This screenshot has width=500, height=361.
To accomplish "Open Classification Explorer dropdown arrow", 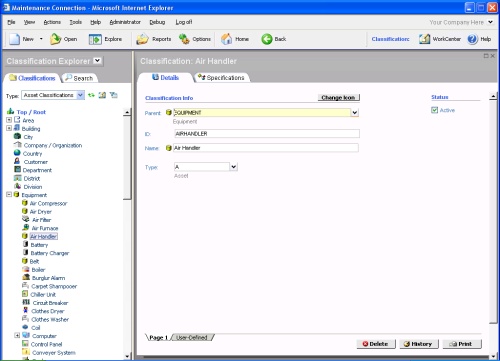I will point(97,61).
